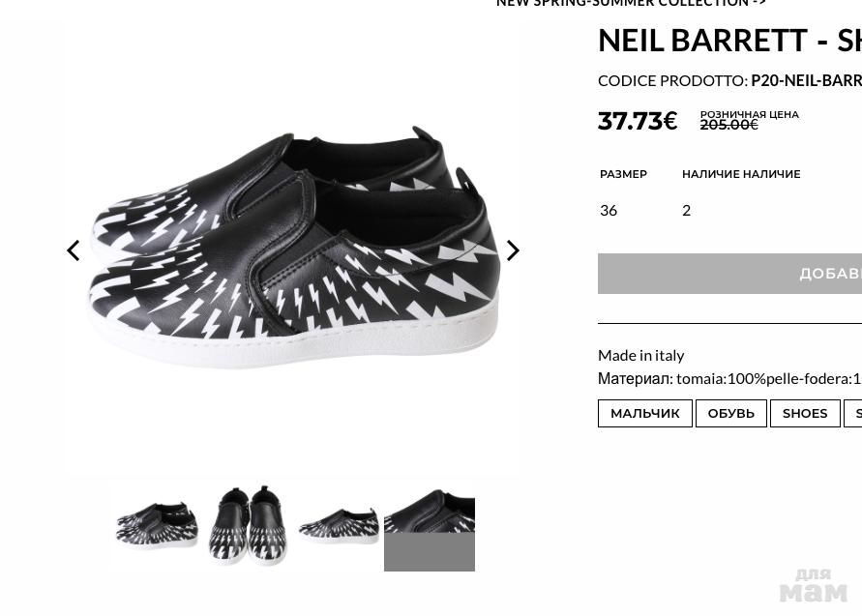Choose size 36
The width and height of the screenshot is (862, 616).
tap(609, 210)
